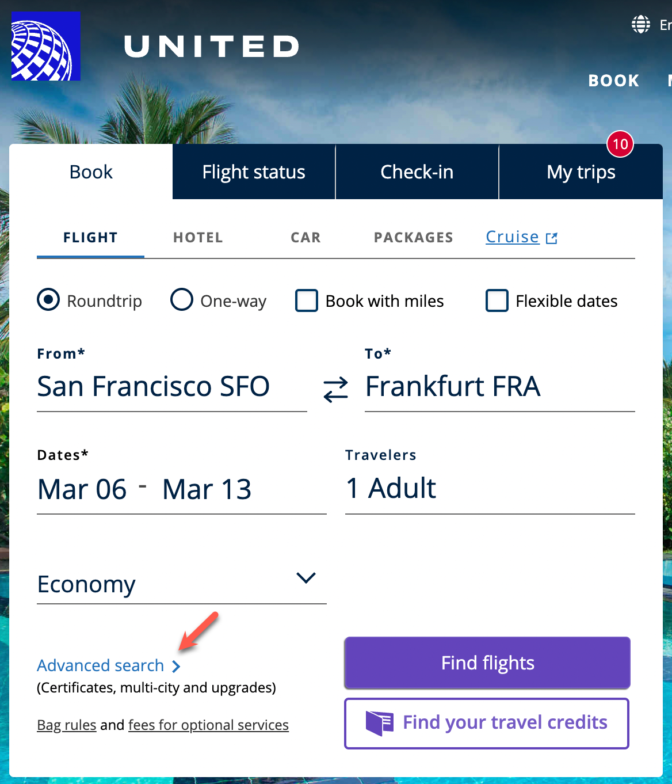Click the HOTEL tab below Book
Image resolution: width=672 pixels, height=784 pixels.
[198, 237]
